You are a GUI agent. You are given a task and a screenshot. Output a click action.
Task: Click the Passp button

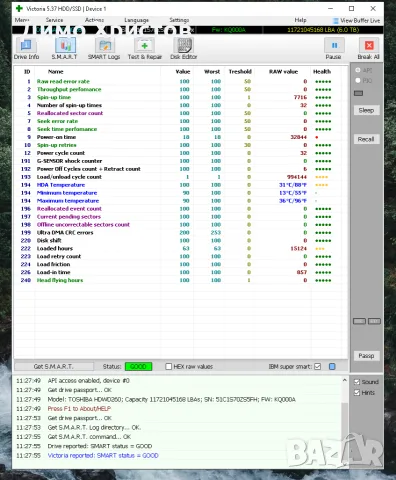tap(366, 356)
